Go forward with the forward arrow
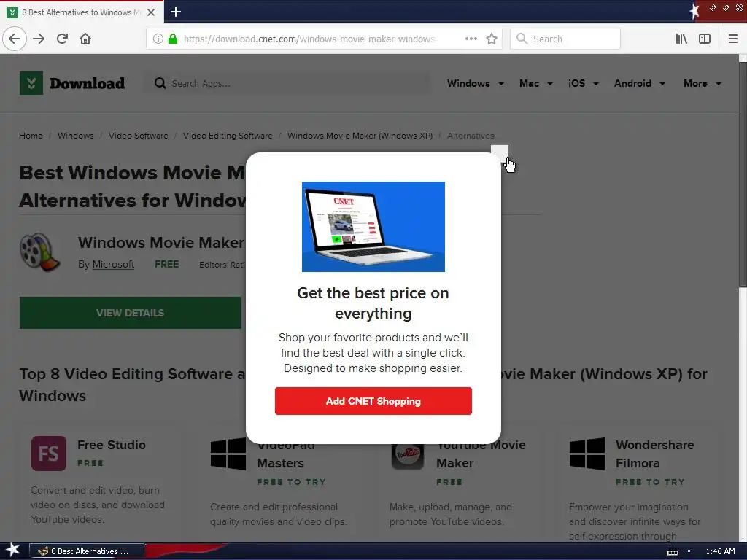The image size is (747, 560). [x=39, y=39]
